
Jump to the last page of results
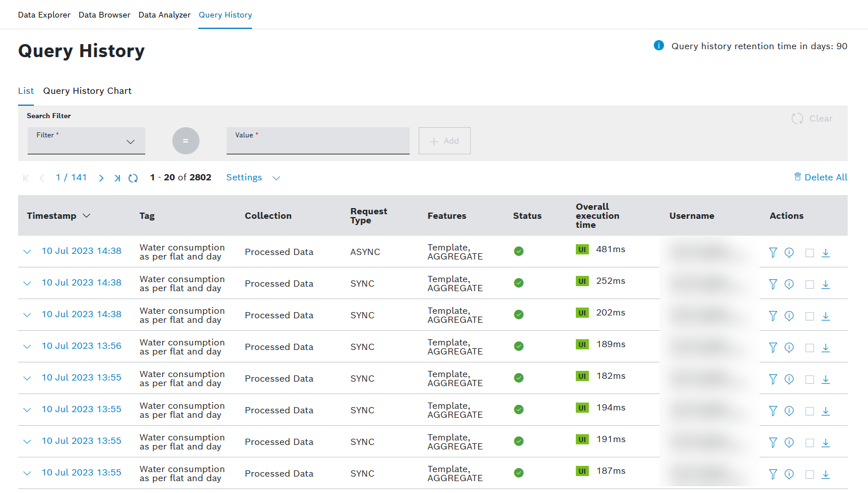[x=117, y=178]
